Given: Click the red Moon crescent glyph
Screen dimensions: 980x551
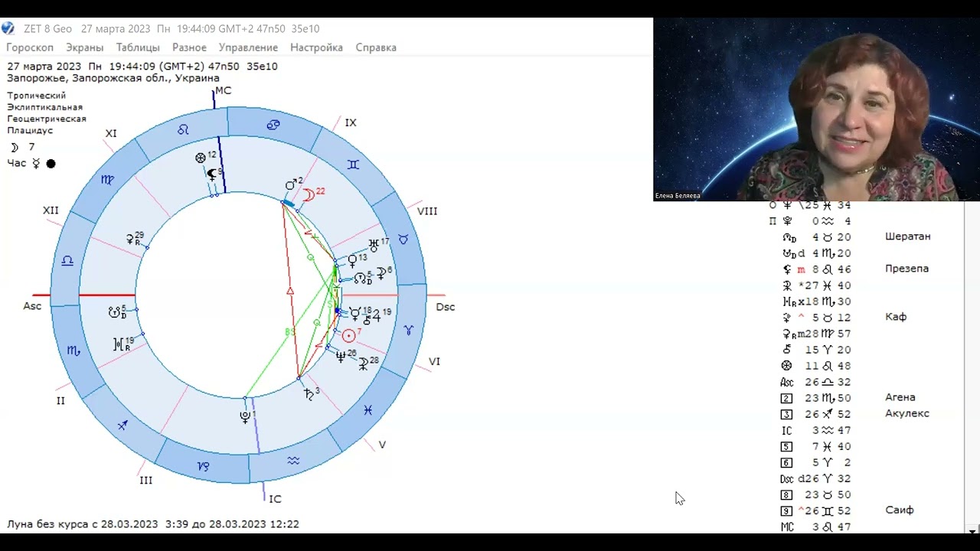Looking at the screenshot, I should 309,195.
